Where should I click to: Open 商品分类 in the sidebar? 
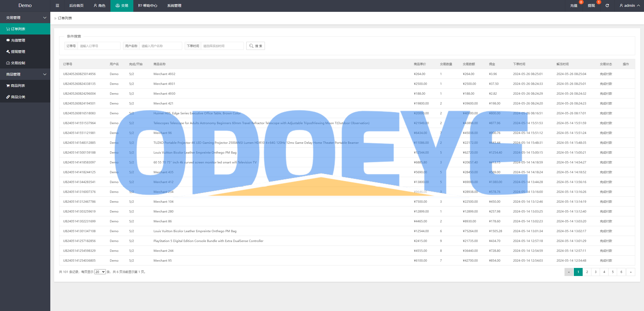click(x=25, y=97)
